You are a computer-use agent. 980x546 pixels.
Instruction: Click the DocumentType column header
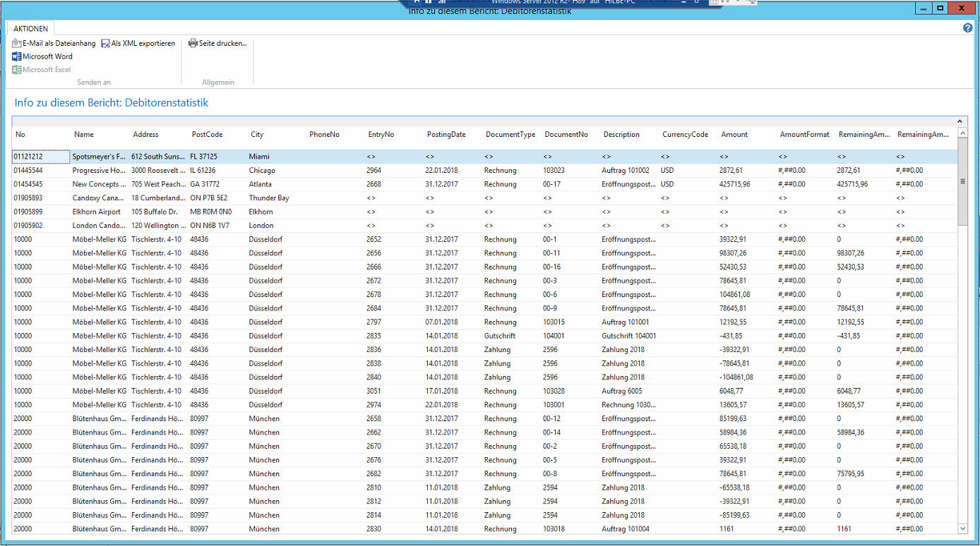pyautogui.click(x=510, y=135)
